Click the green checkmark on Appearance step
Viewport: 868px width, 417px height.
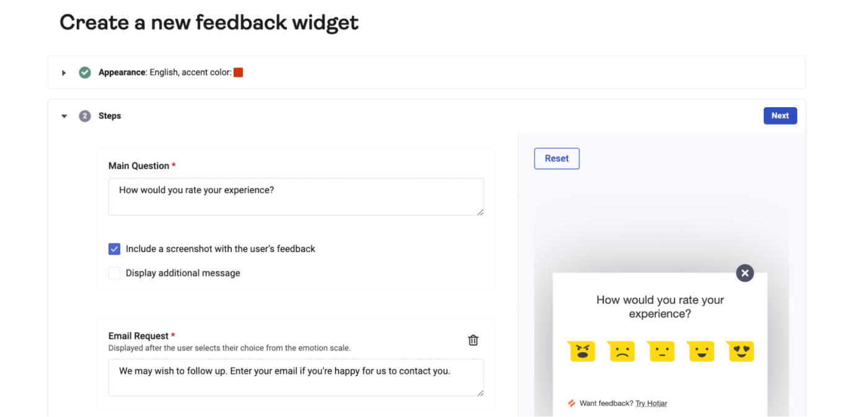(84, 72)
